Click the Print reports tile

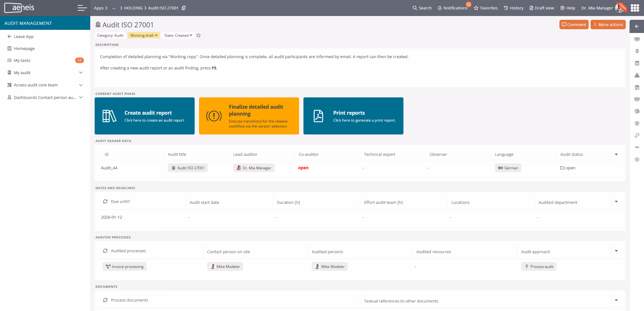353,116
